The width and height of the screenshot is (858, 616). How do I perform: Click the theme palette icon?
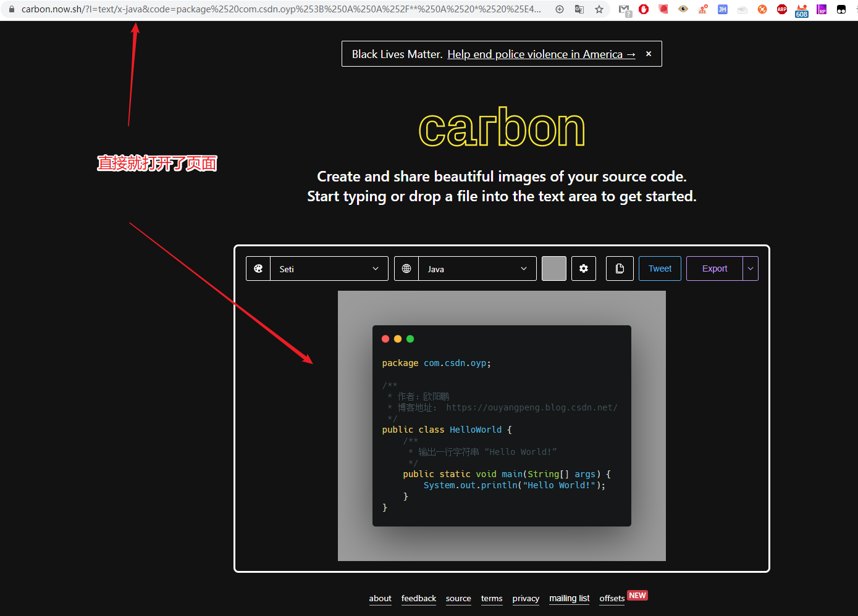[x=258, y=268]
